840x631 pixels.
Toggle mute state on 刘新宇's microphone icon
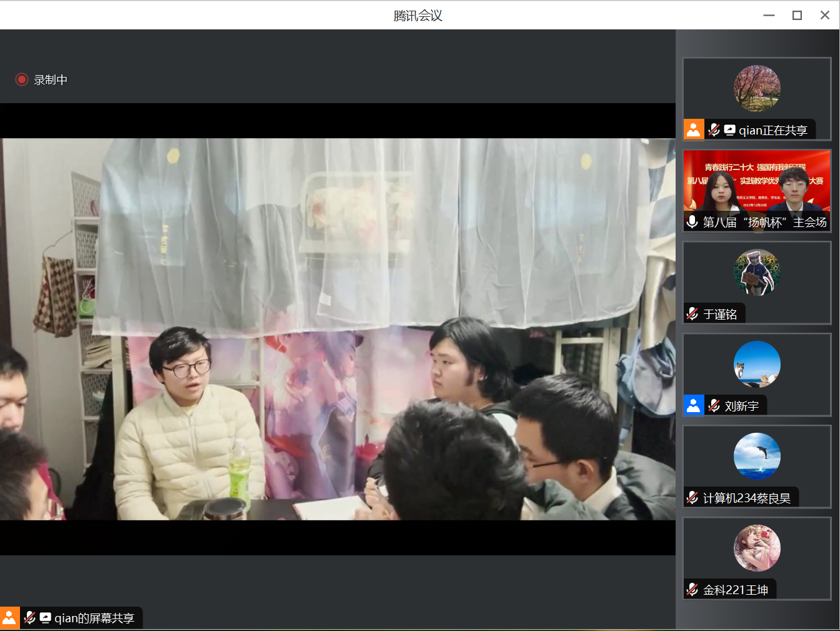pos(714,405)
